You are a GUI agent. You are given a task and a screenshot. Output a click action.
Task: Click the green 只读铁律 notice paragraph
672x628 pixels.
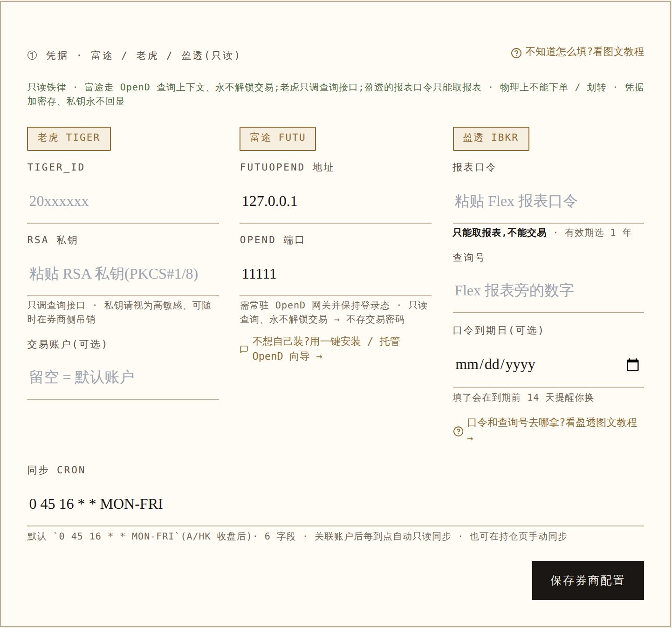(x=336, y=94)
